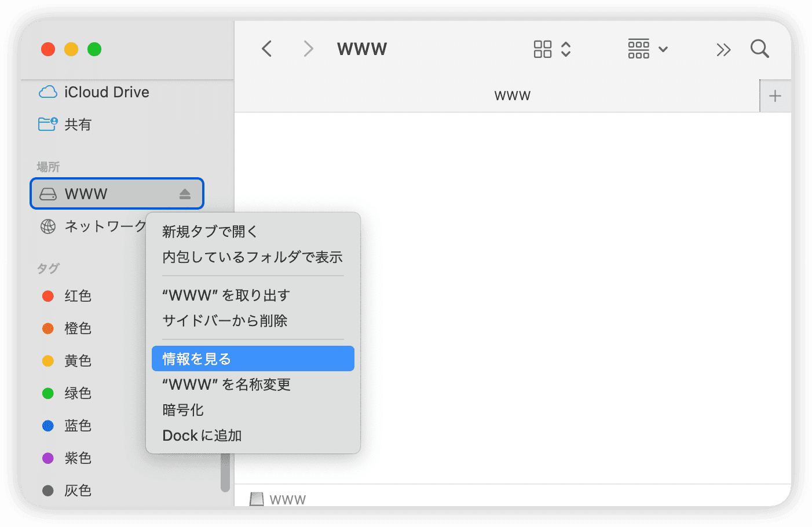Open iCloud Drive in the sidebar
The height and width of the screenshot is (527, 812).
tap(107, 92)
